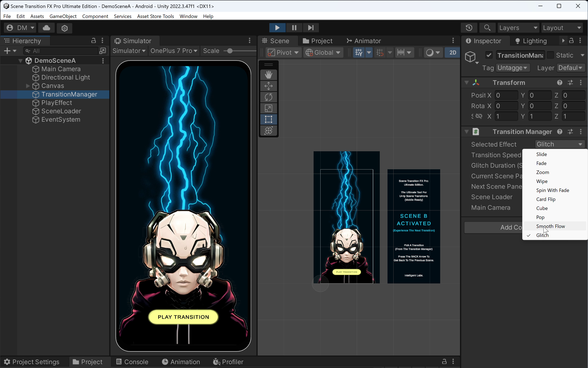The image size is (588, 368).
Task: Toggle the Static checkbox
Action: (550, 55)
